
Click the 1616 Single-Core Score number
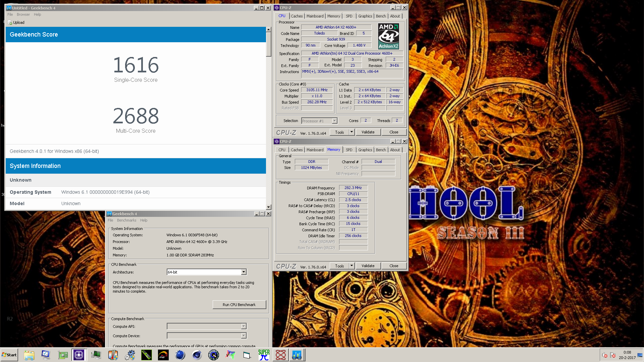pos(136,65)
